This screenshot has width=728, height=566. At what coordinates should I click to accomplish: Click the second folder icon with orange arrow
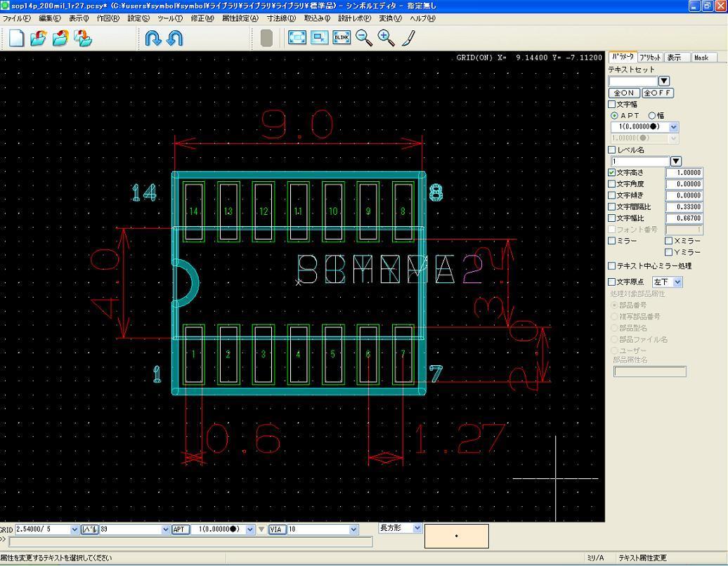pyautogui.click(x=60, y=38)
